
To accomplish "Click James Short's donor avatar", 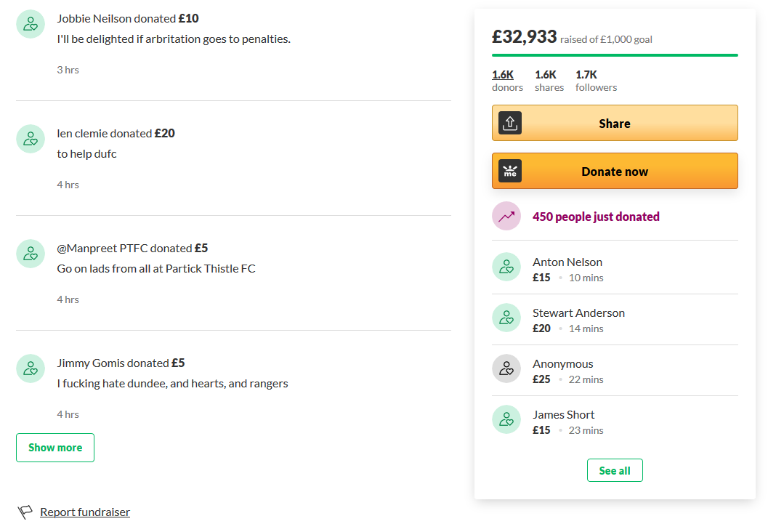I will coord(506,419).
